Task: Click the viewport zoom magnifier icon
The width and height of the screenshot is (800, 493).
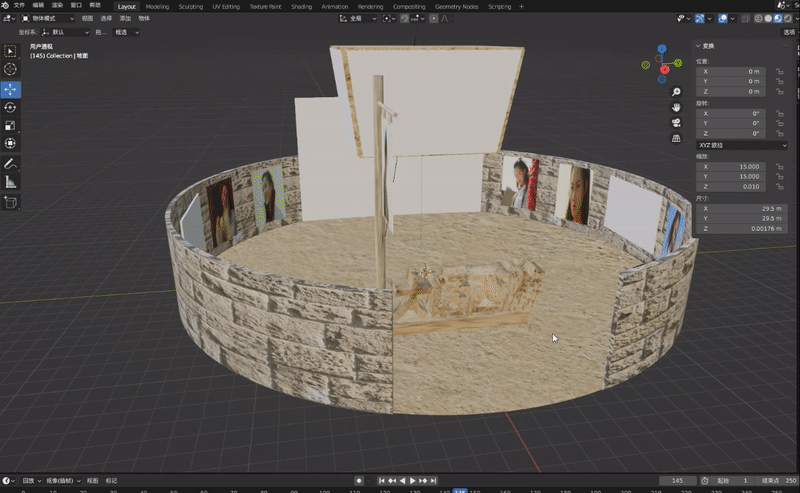Action: 676,92
